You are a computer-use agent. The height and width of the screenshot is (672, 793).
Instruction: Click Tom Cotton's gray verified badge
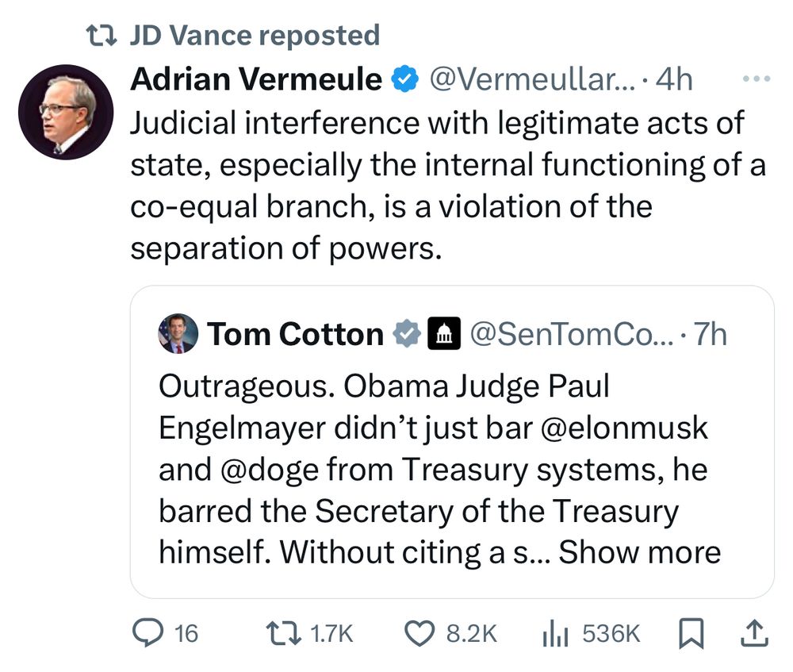(407, 334)
